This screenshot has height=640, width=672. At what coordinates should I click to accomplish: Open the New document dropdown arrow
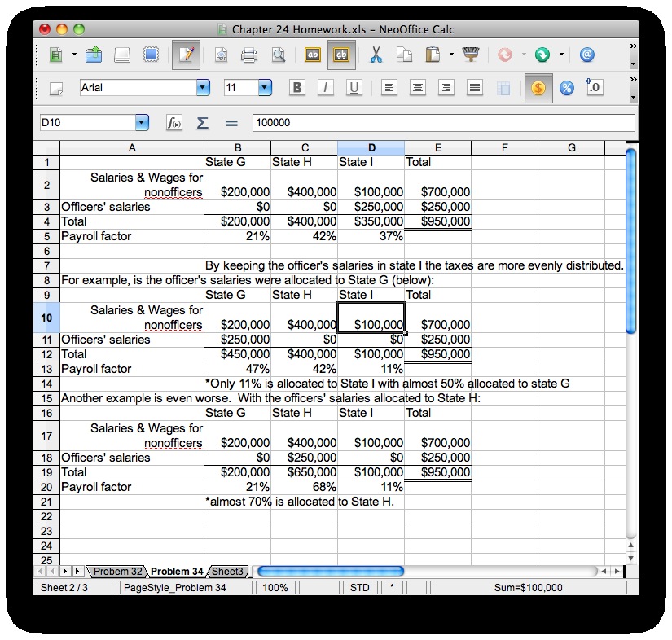click(x=74, y=55)
